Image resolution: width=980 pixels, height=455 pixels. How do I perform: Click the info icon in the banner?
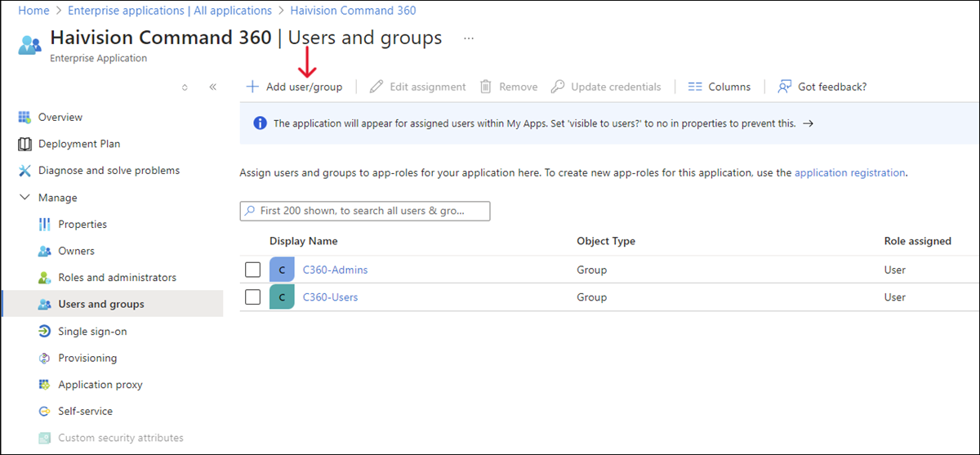point(260,123)
